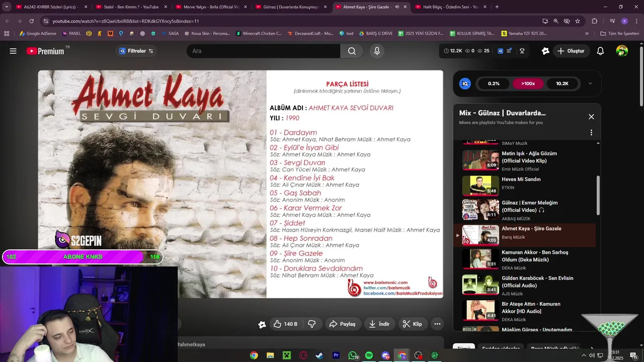Open the more actions three-dot menu
The image size is (644, 362).
click(437, 324)
